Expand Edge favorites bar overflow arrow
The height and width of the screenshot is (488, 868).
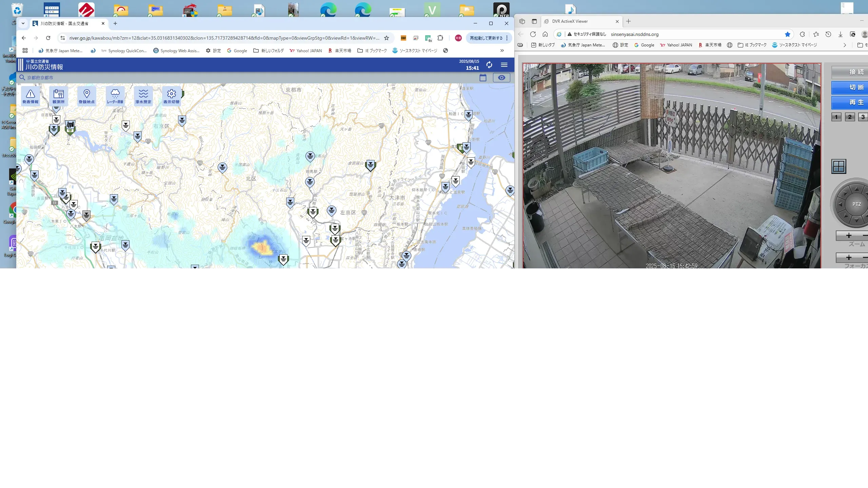[845, 45]
